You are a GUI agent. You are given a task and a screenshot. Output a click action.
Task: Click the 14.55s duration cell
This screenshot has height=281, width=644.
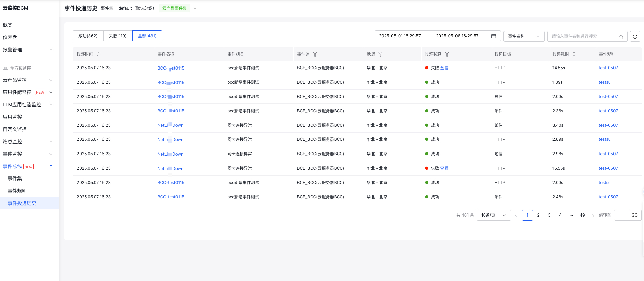tap(559, 68)
